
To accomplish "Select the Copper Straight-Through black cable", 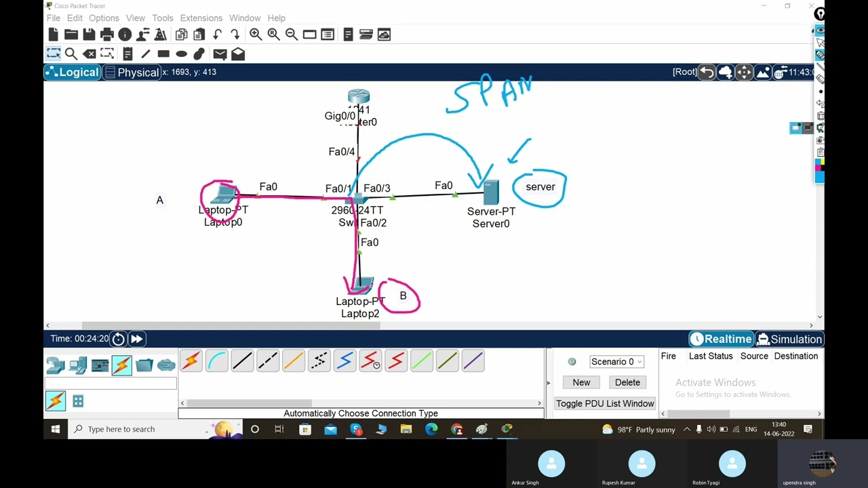I will [x=242, y=361].
